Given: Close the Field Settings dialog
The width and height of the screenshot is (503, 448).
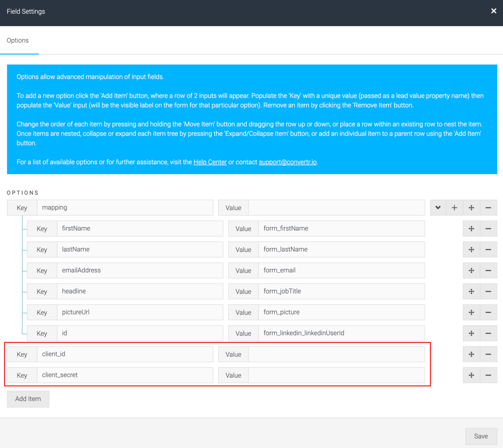Looking at the screenshot, I should (493, 11).
